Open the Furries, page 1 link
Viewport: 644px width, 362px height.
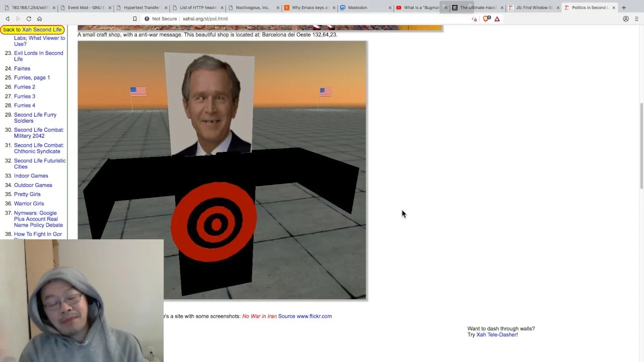(x=32, y=77)
